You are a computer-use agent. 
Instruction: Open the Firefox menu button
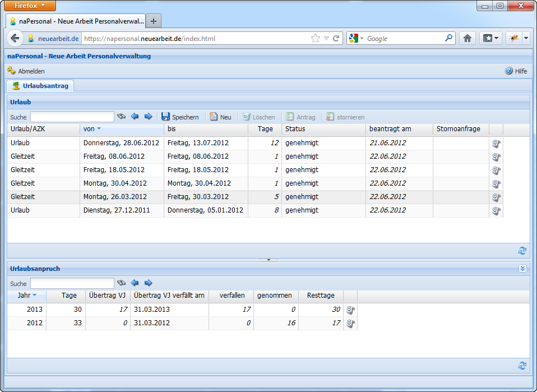click(30, 6)
